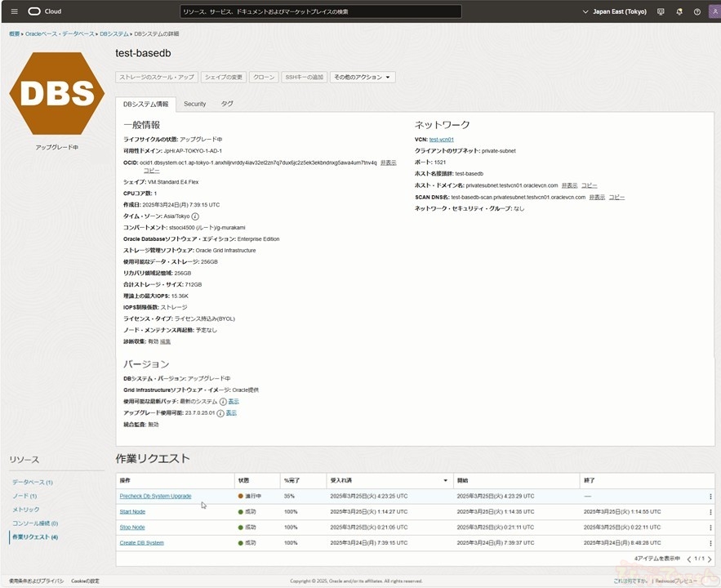Click the sort arrow on 受入れ済 column
This screenshot has height=588, width=721.
[445, 481]
